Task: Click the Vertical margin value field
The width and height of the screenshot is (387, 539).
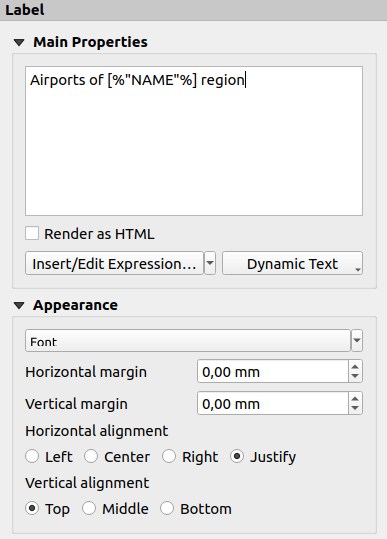Action: 273,404
